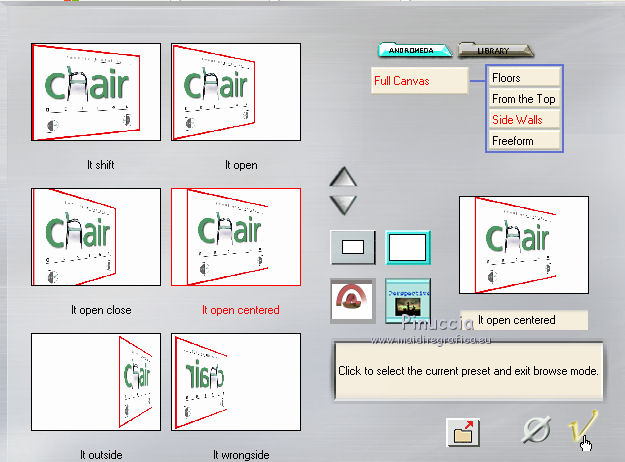
Task: Select the 'lt shift' preset thumbnail
Action: point(96,92)
